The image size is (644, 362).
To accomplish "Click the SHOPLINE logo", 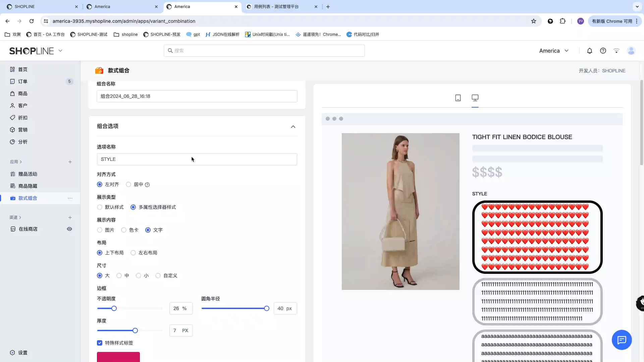I will [32, 51].
